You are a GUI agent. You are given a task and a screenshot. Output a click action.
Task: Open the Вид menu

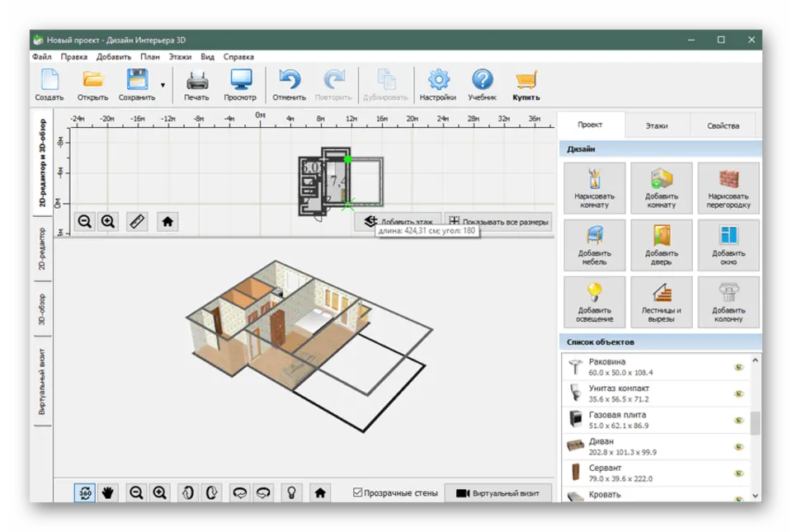coord(208,57)
